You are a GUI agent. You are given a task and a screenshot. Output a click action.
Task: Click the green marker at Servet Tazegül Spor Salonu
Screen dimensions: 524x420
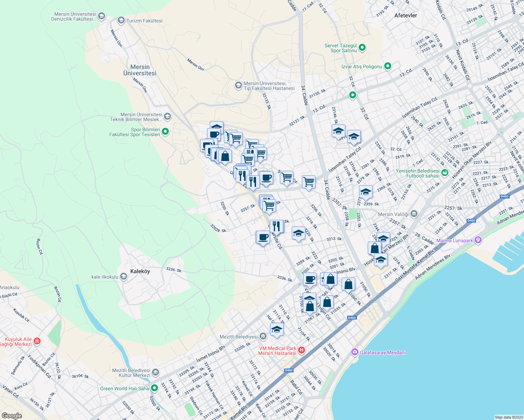click(x=362, y=47)
